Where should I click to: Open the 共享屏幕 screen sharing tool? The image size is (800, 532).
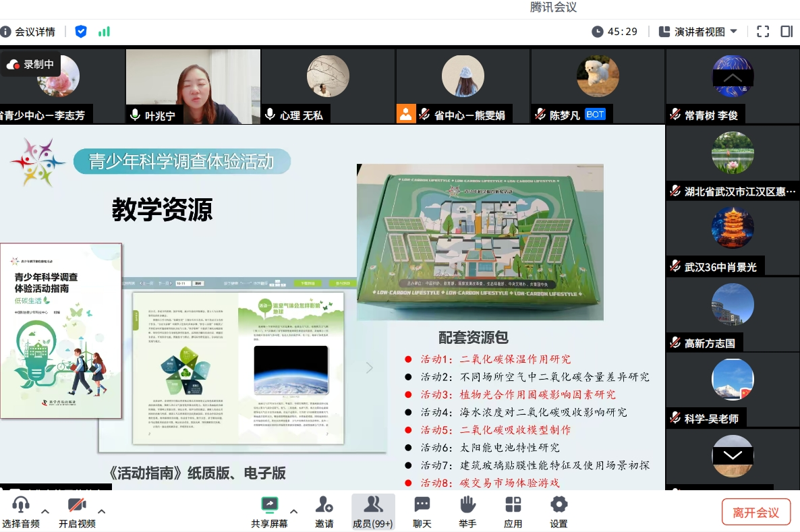pyautogui.click(x=269, y=510)
